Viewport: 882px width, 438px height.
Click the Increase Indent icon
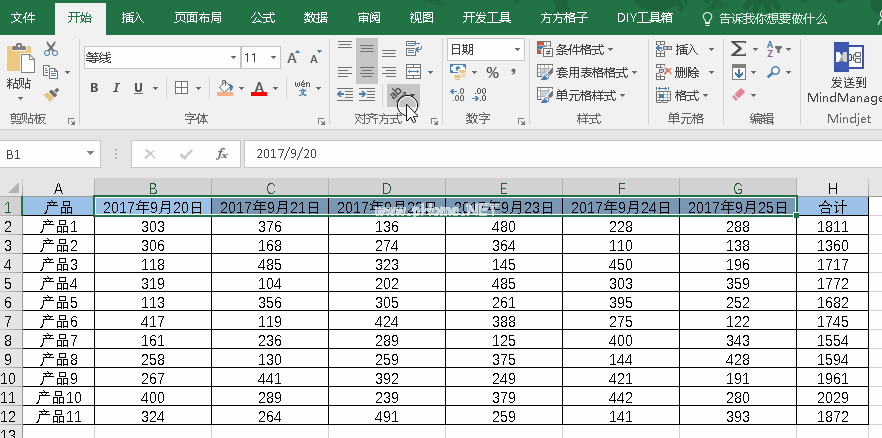(x=366, y=95)
